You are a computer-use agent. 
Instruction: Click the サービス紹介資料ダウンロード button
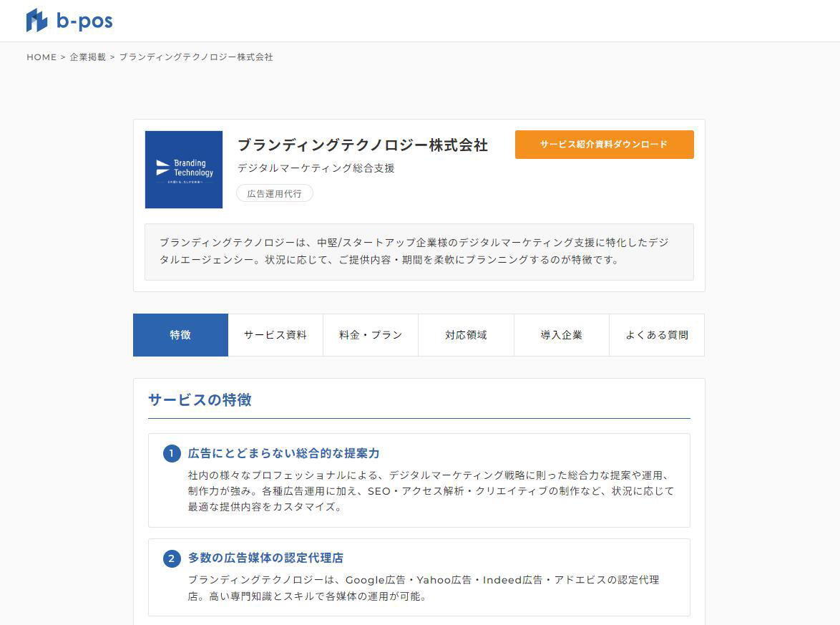point(605,144)
